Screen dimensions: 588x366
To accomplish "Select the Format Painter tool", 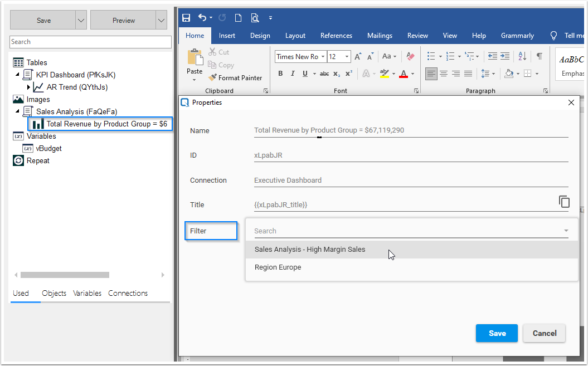I will tap(235, 78).
